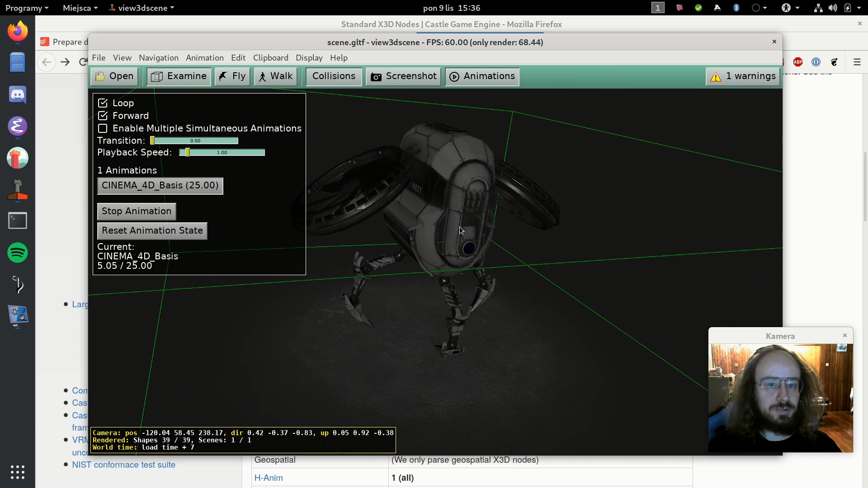Viewport: 868px width, 488px height.
Task: Adjust the Playback Speed slider
Action: 221,152
